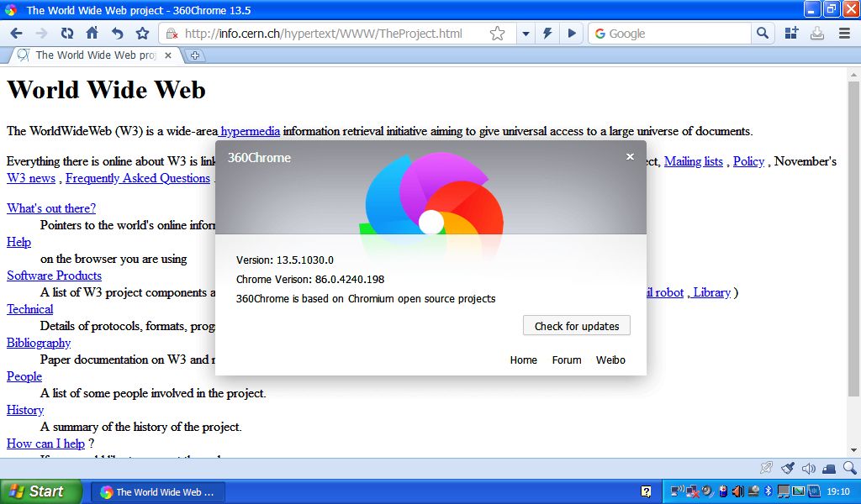The height and width of the screenshot is (504, 861).
Task: Follow the Technical link
Action: [x=29, y=309]
